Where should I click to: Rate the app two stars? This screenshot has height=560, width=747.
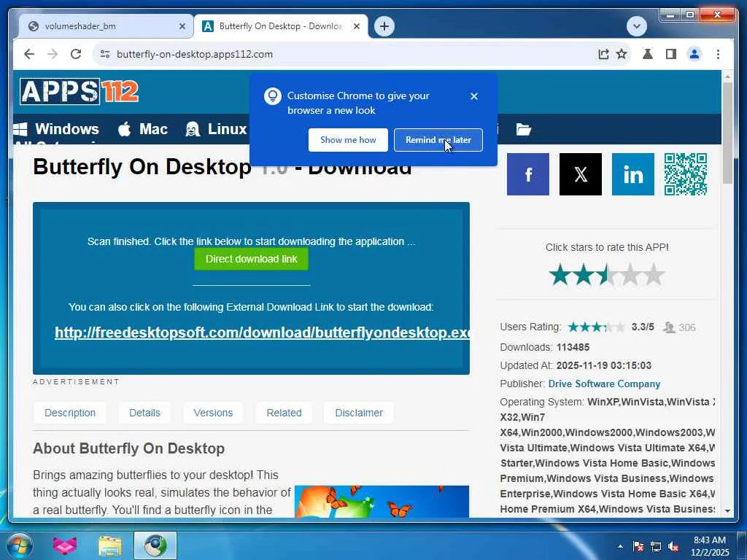[x=584, y=275]
